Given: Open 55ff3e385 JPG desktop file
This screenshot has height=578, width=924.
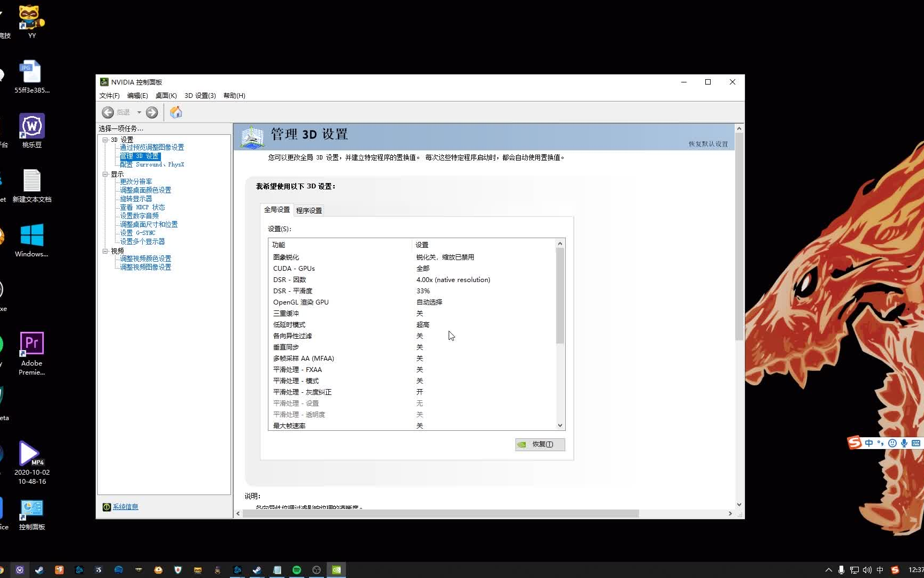Looking at the screenshot, I should click(x=32, y=77).
